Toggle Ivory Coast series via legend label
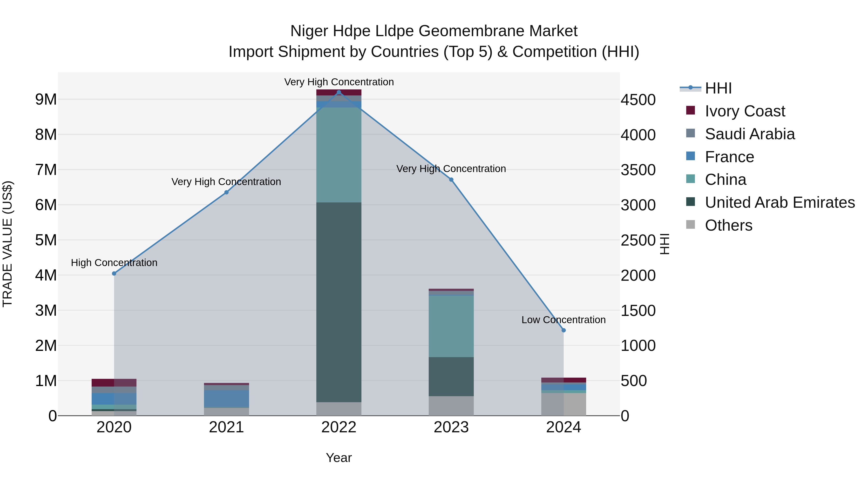Image resolution: width=868 pixels, height=488 pixels. click(745, 111)
